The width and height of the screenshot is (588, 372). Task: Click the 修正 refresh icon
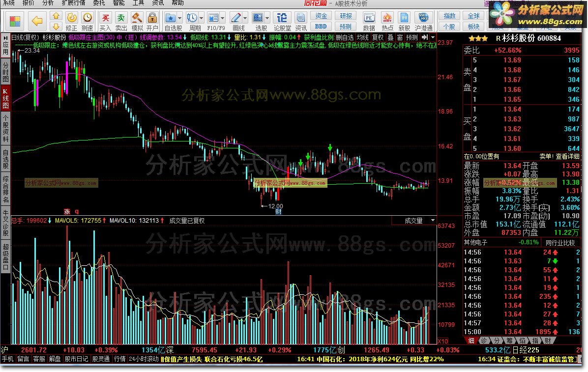click(x=71, y=18)
